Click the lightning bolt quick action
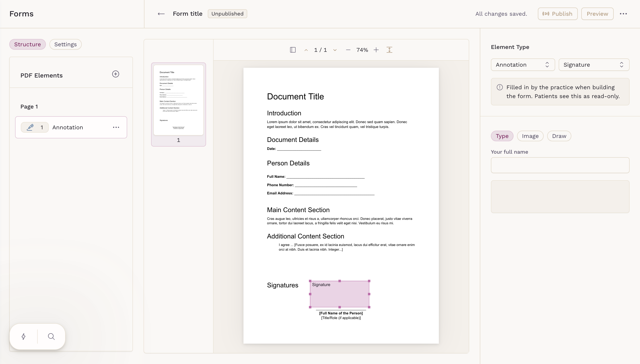This screenshot has height=364, width=640. coord(23,336)
